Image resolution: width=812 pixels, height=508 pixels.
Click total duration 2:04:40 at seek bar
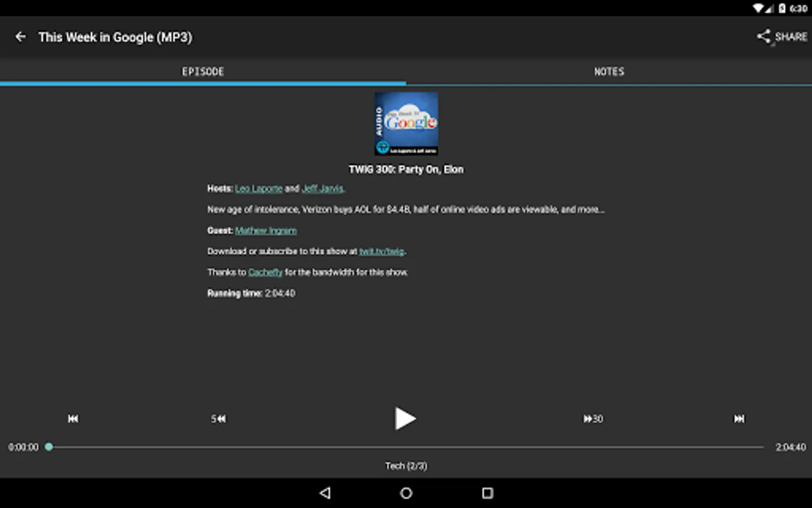click(x=791, y=447)
